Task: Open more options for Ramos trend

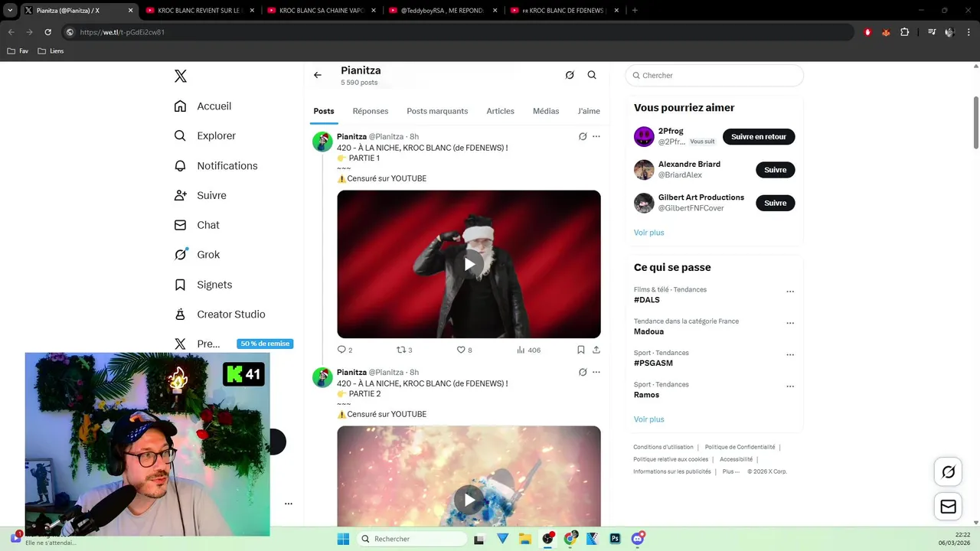Action: [790, 386]
